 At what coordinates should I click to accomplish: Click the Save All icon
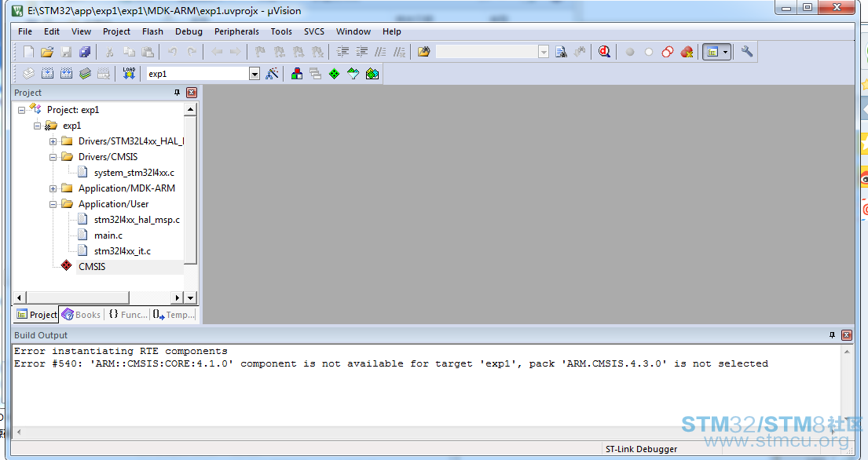click(85, 52)
